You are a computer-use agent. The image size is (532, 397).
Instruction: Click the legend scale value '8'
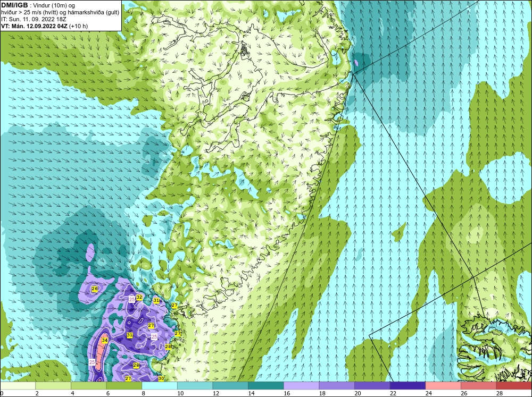click(143, 393)
